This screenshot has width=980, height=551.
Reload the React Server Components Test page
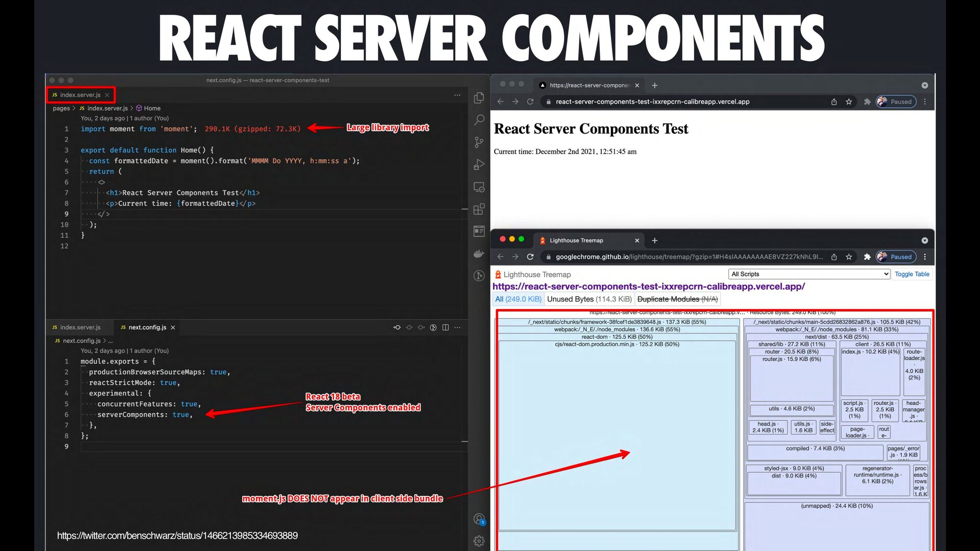[x=530, y=102]
